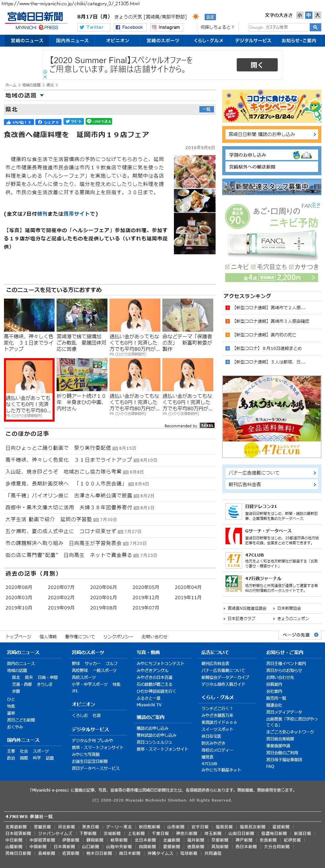Open the デジタルサービス nav tab
Screen dimensions: 325x868
point(253,41)
